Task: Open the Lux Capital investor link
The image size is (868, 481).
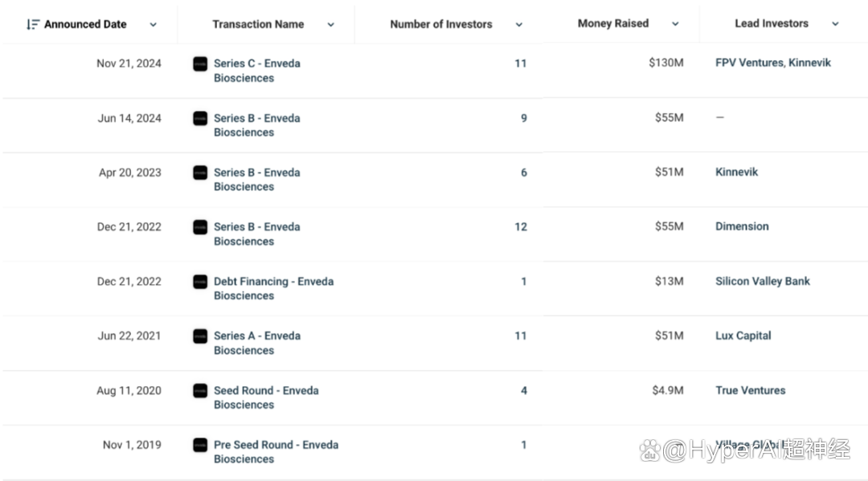Action: pos(743,336)
